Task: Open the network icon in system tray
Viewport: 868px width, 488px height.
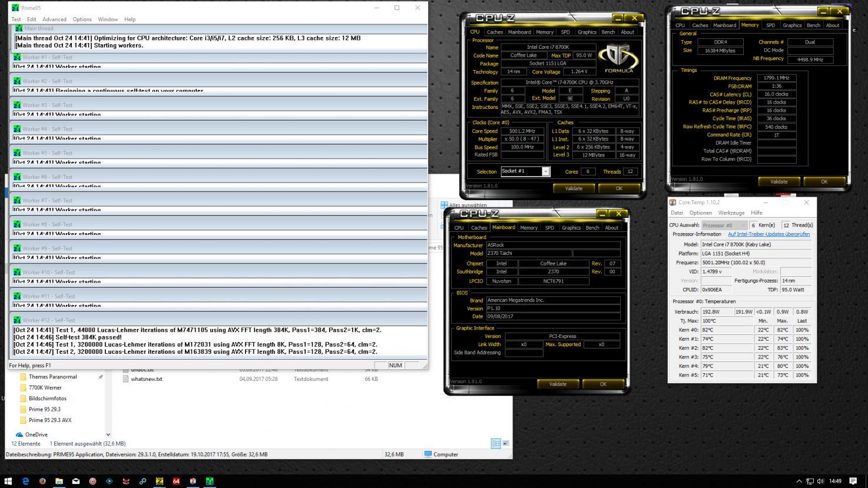Action: tap(810, 481)
